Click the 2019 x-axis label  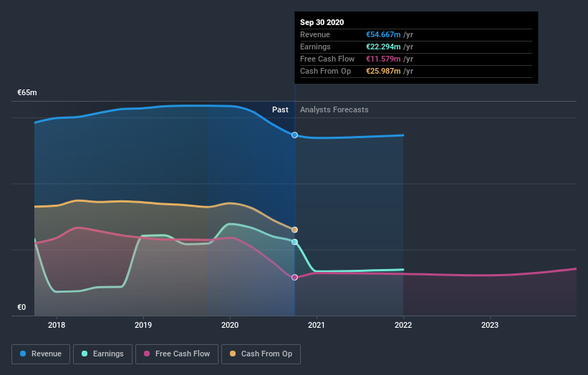tap(143, 325)
